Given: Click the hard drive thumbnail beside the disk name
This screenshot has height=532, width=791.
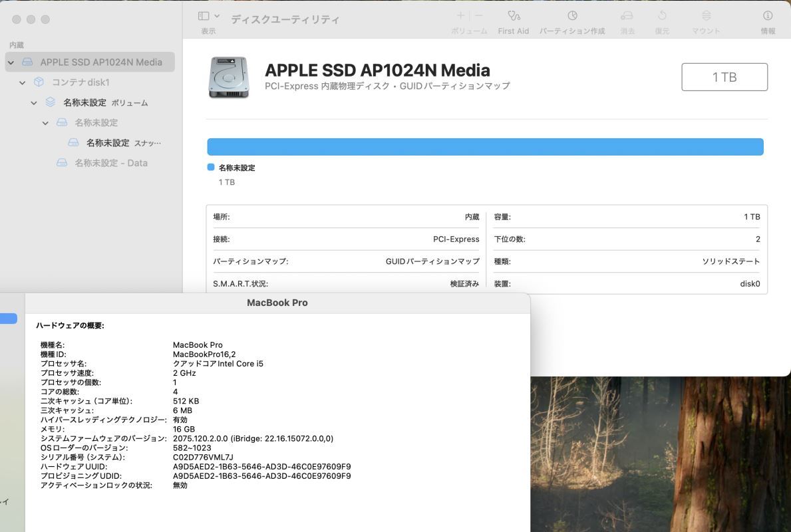Looking at the screenshot, I should point(229,77).
